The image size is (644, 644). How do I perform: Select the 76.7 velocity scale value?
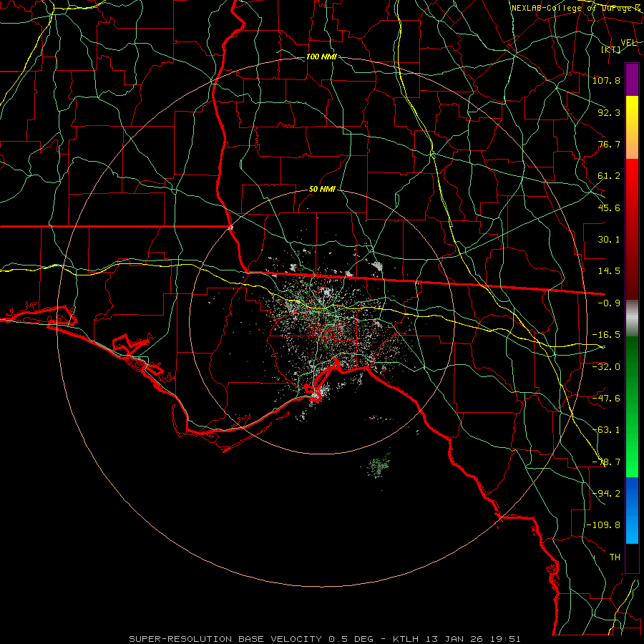click(609, 144)
